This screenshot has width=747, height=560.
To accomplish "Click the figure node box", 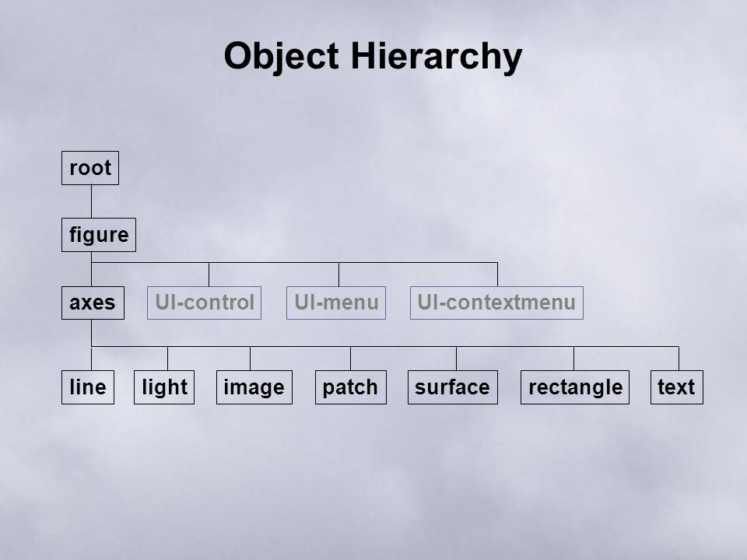I will tap(99, 235).
